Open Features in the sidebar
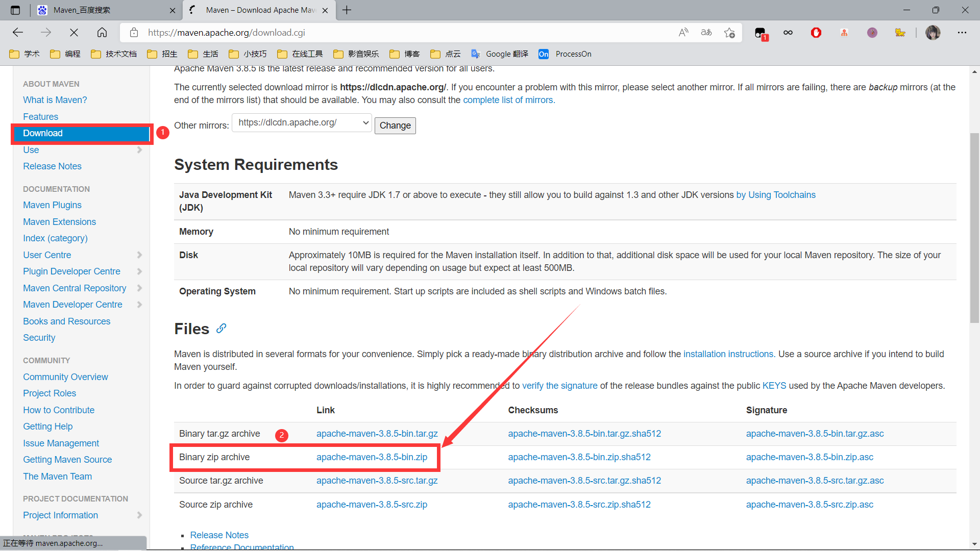 (x=40, y=117)
